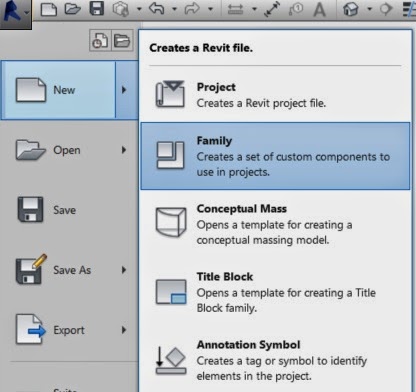Click the Family components icon
Screen dimensions: 416x392
[x=170, y=155]
